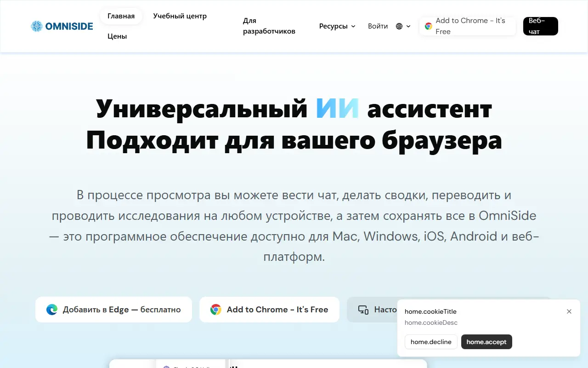Click home.decline in cookie popup

[431, 342]
